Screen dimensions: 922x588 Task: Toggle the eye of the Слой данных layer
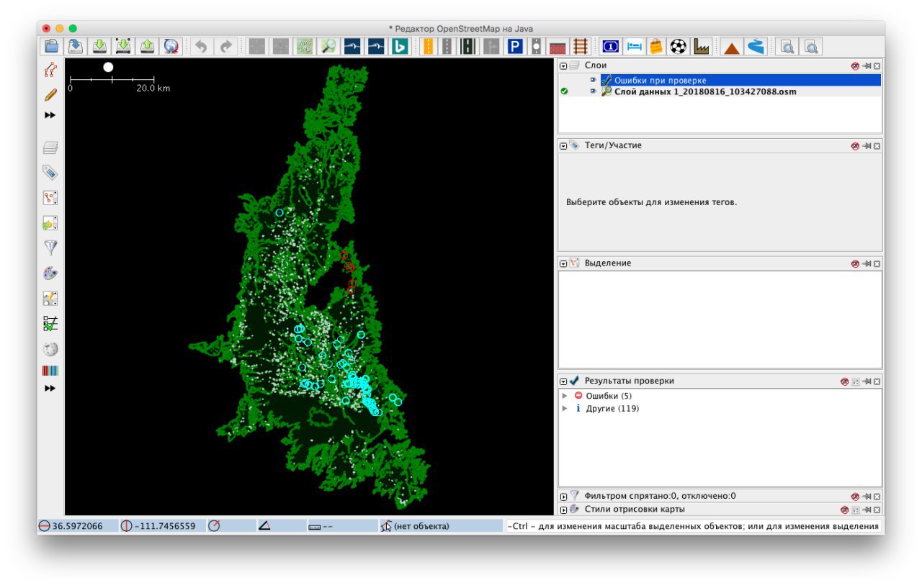(594, 91)
